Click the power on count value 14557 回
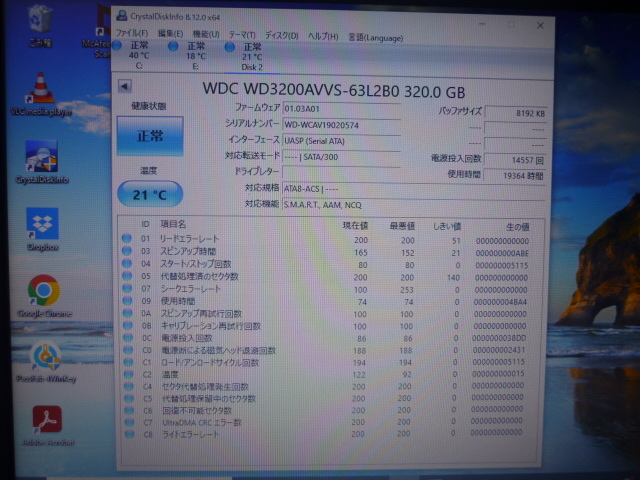Viewport: 640px width, 480px height. click(515, 160)
